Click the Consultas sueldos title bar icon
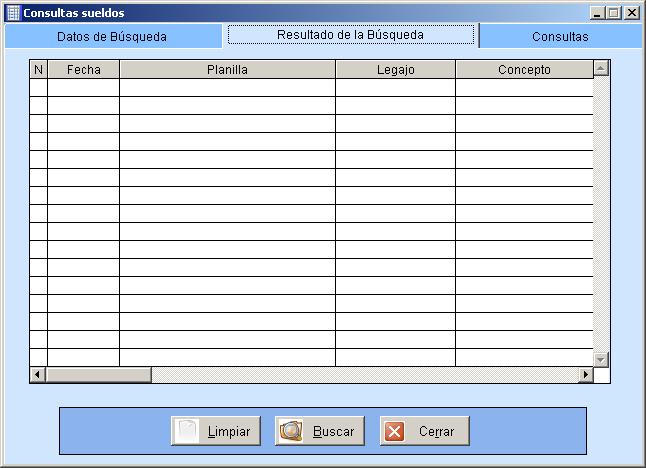646x468 pixels. pos(13,13)
